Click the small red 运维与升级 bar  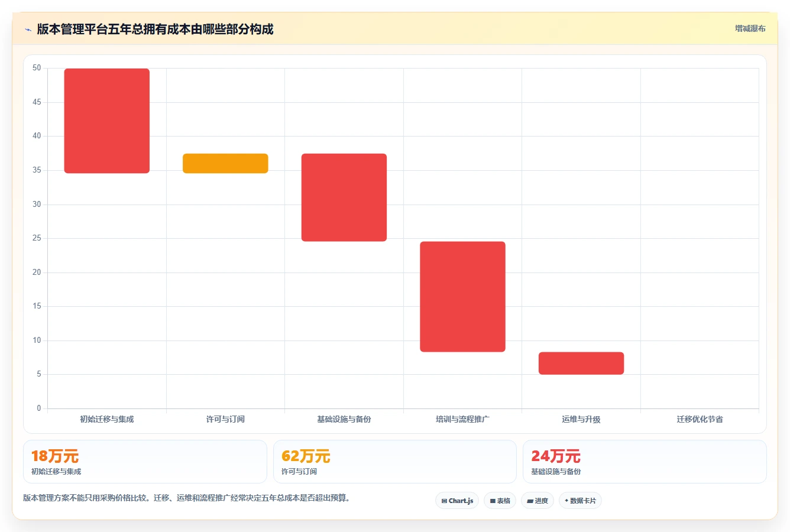tap(581, 363)
